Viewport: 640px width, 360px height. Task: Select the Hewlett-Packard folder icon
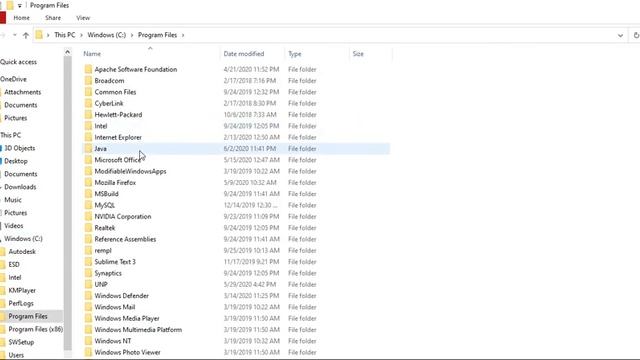point(88,115)
